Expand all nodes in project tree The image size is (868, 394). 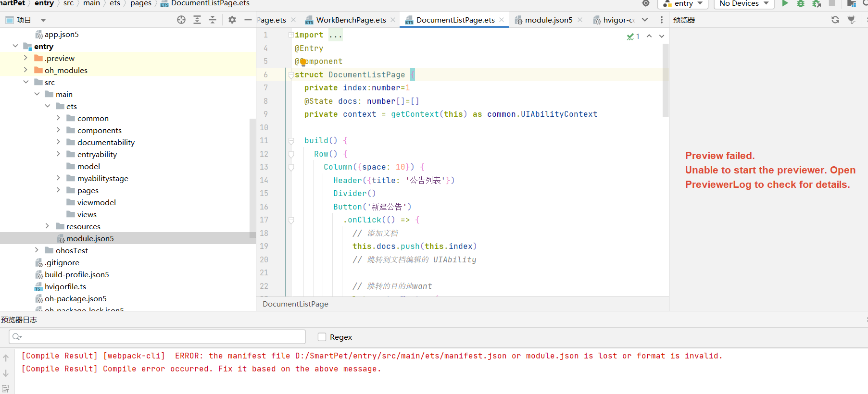pyautogui.click(x=197, y=20)
